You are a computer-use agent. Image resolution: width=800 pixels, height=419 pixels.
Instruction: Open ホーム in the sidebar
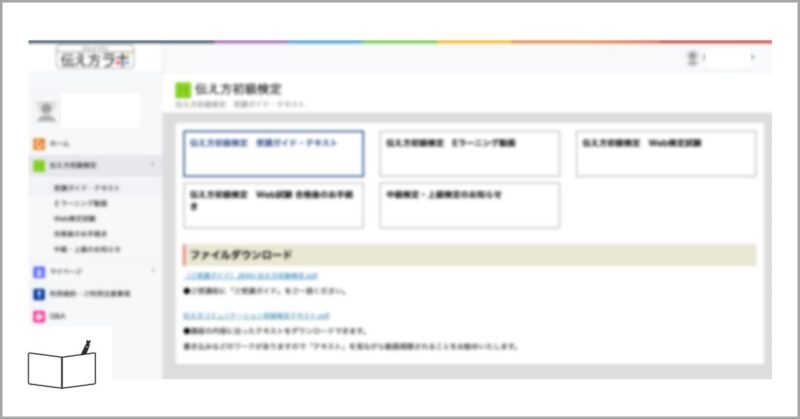click(x=60, y=144)
